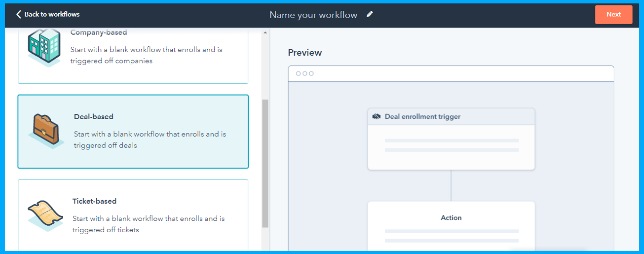Click the three dots in preview window bar
The width and height of the screenshot is (644, 254).
coord(305,73)
